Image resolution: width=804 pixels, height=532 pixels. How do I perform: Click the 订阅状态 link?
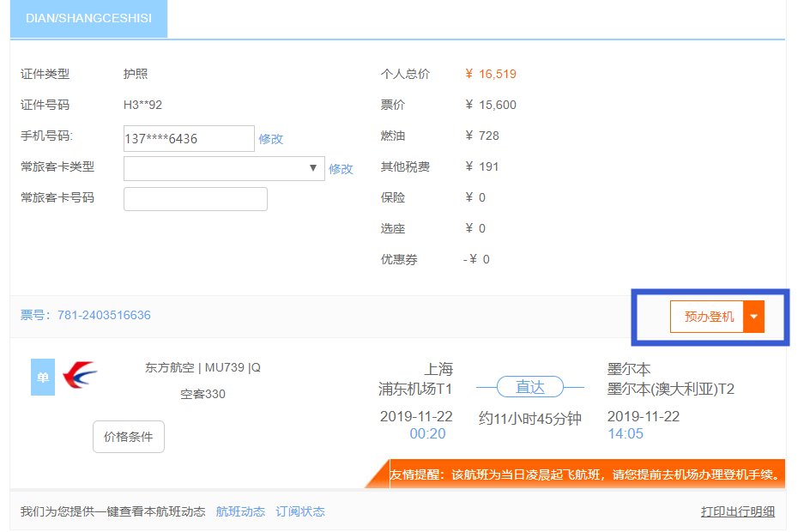300,511
